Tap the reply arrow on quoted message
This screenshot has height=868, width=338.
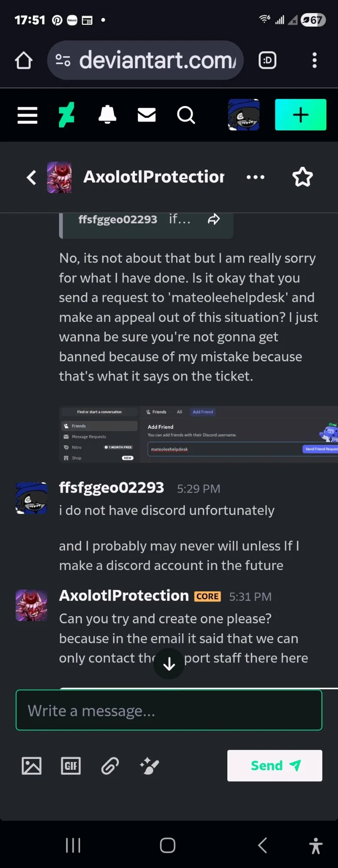point(213,219)
